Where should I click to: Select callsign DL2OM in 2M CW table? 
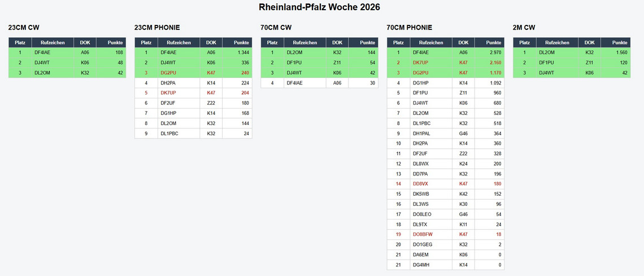(546, 53)
